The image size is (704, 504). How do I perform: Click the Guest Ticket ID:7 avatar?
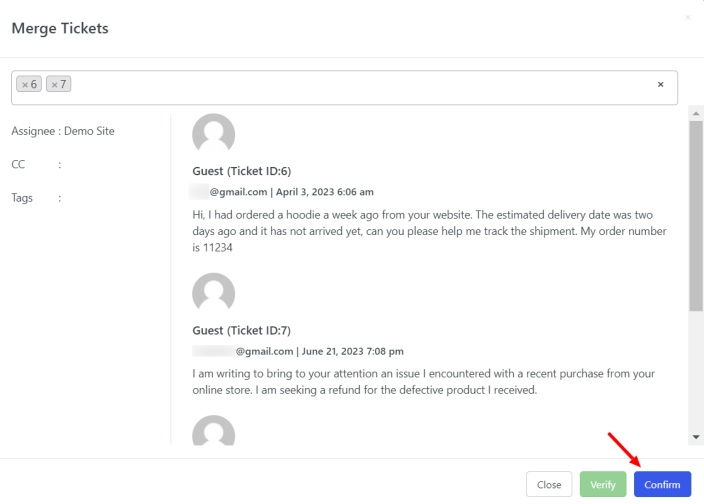[213, 294]
